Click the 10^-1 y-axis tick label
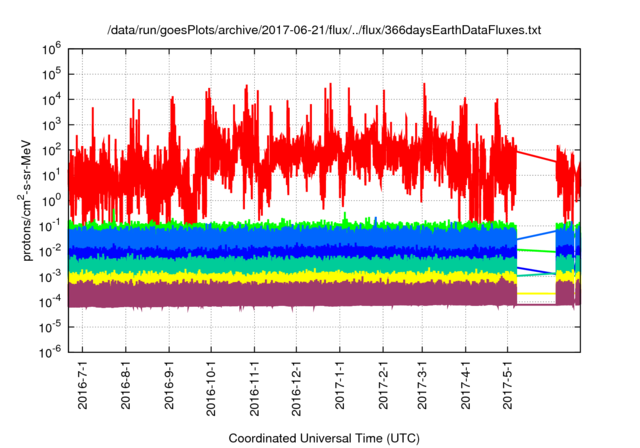Screen dimensions: 640x448 tap(50, 226)
